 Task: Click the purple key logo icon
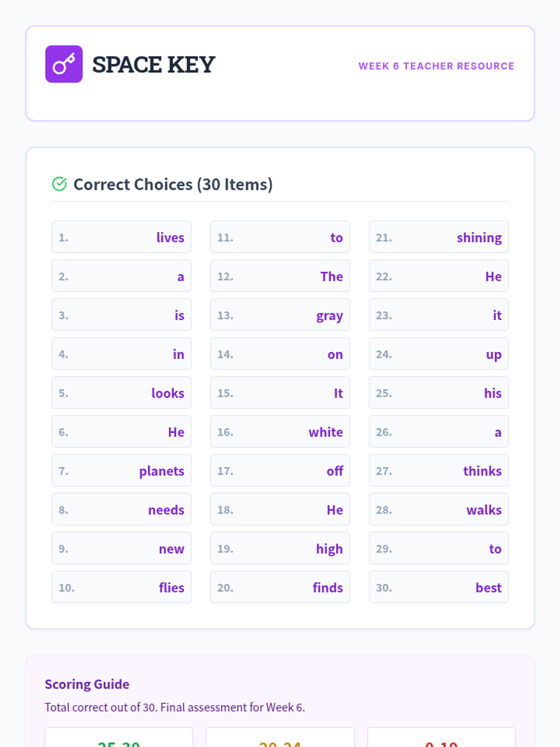64,64
